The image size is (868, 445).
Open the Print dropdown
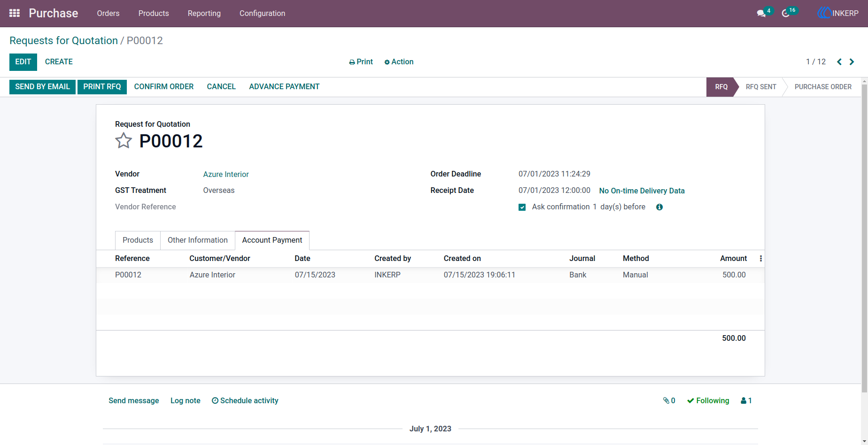[x=361, y=62]
